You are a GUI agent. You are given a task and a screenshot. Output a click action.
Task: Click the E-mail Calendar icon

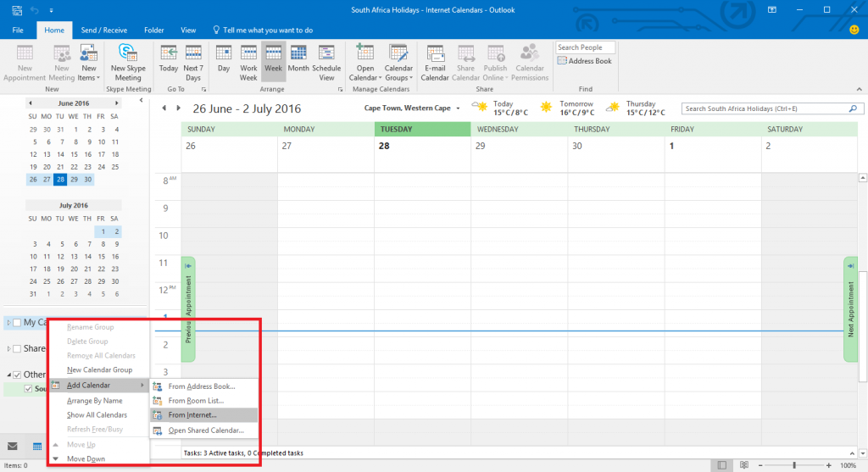(435, 63)
